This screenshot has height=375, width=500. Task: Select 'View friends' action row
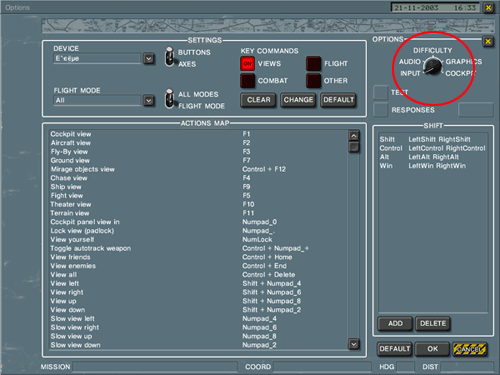[198, 257]
